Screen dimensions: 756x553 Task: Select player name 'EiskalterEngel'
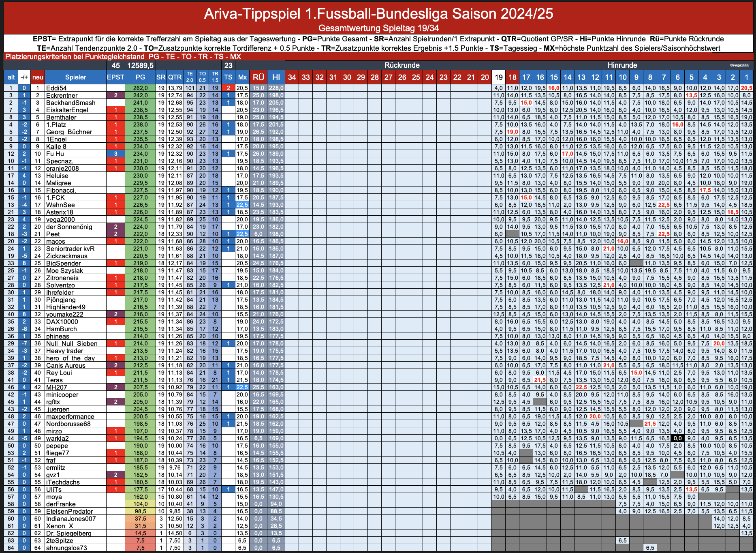click(x=67, y=110)
